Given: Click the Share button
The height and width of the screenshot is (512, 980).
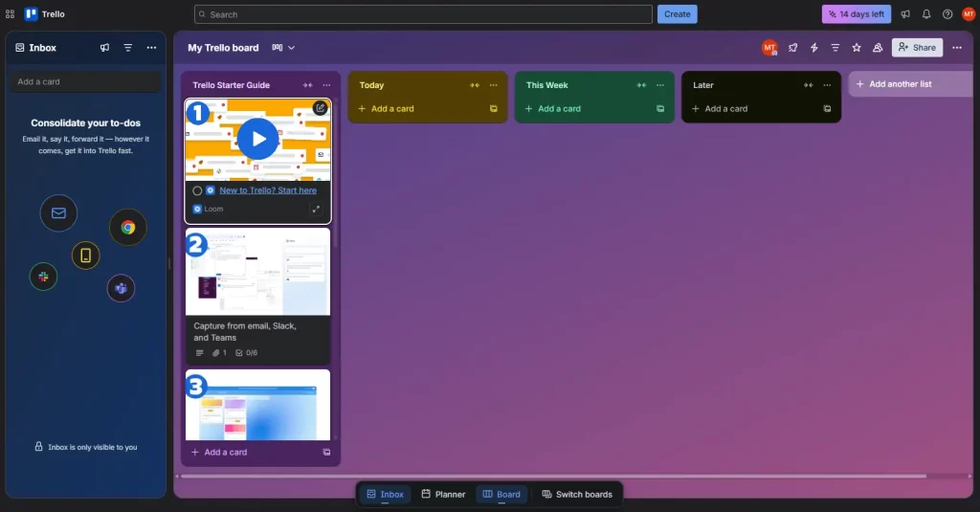Looking at the screenshot, I should (917, 48).
